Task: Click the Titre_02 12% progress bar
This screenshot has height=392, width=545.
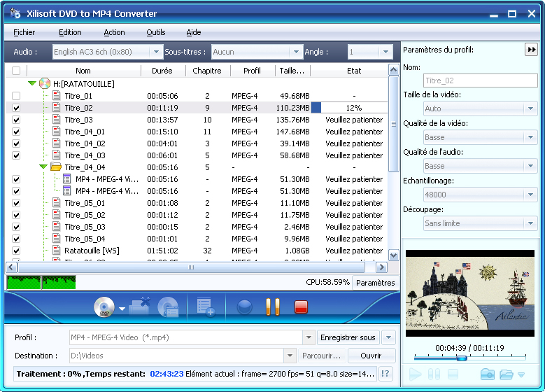Action: click(x=349, y=108)
